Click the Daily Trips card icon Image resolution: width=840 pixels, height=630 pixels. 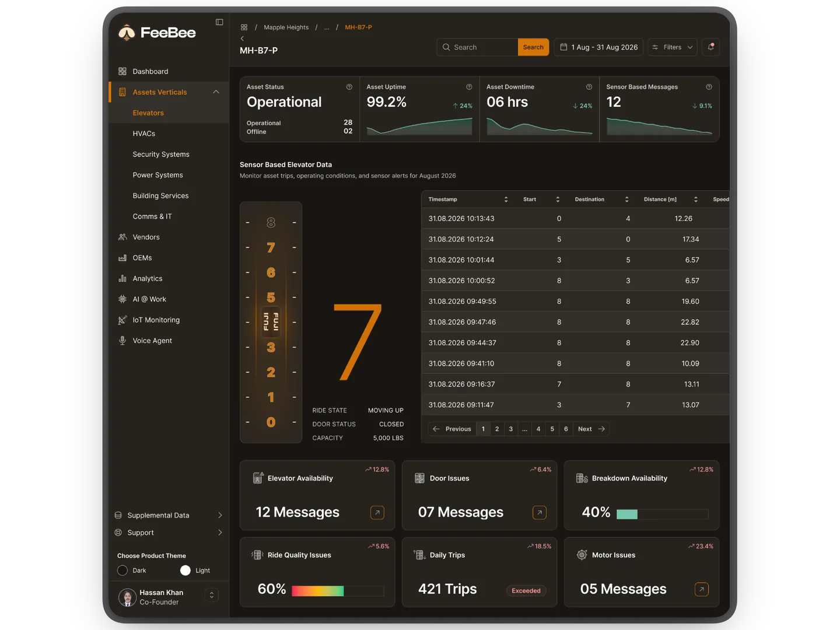419,555
